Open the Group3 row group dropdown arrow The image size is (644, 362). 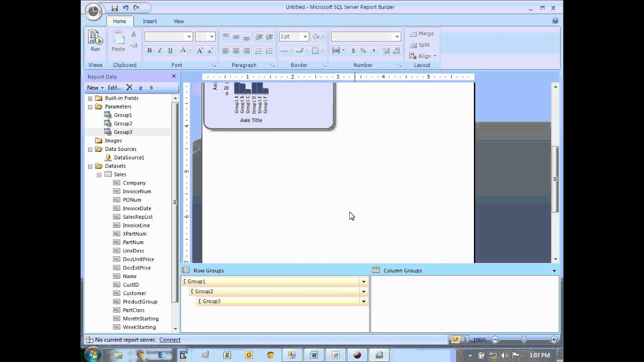pyautogui.click(x=364, y=302)
